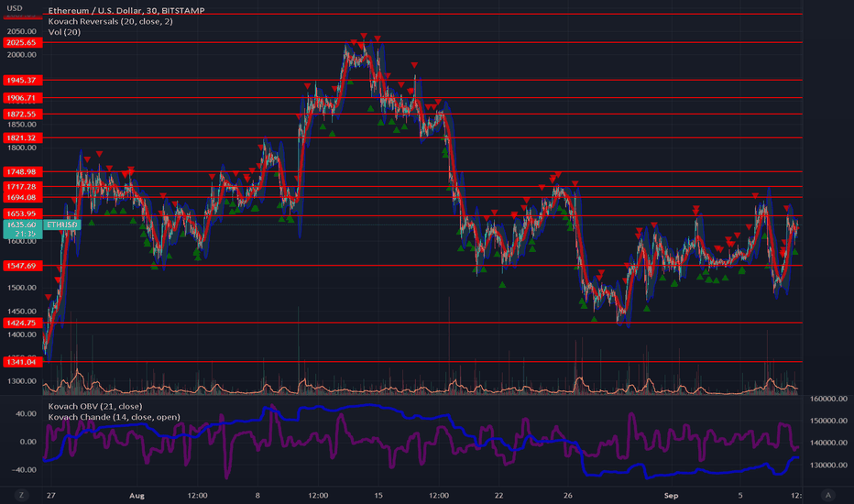
Task: Click the Sep label on time axis
Action: [x=671, y=495]
